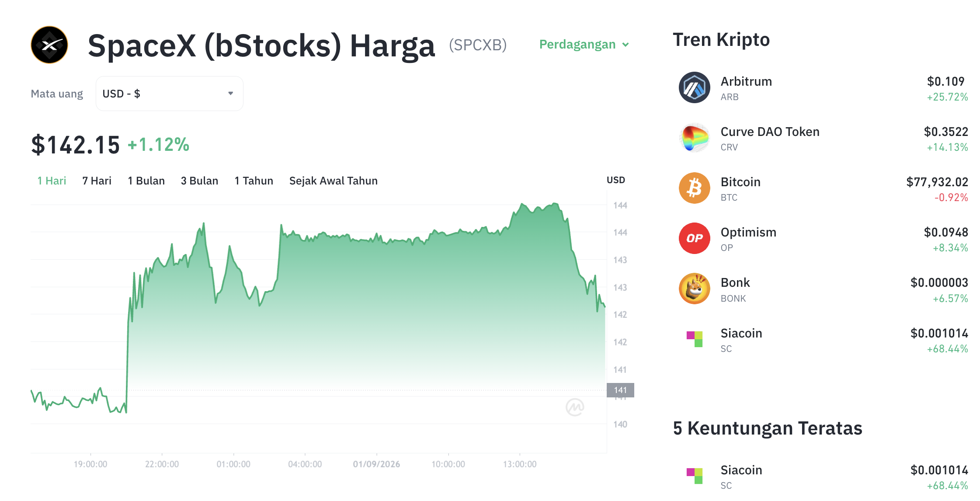980x501 pixels.
Task: Click the Curve DAO Token icon
Action: point(694,138)
